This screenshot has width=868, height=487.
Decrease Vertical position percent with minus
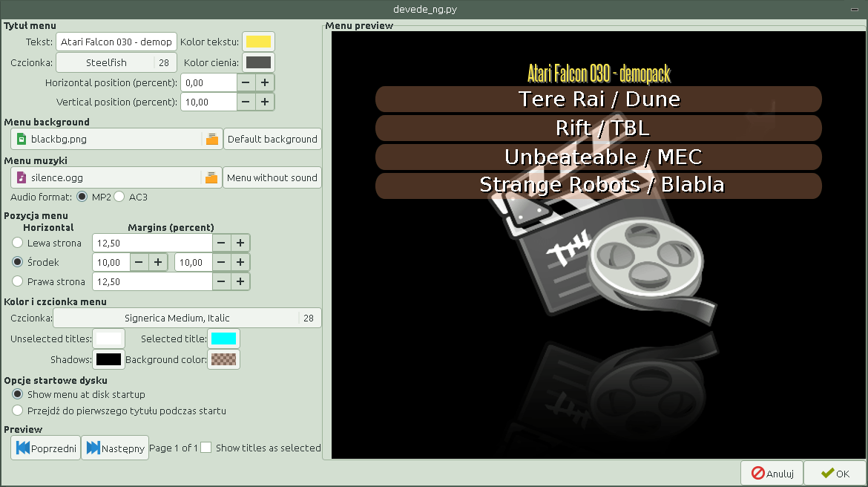click(246, 102)
